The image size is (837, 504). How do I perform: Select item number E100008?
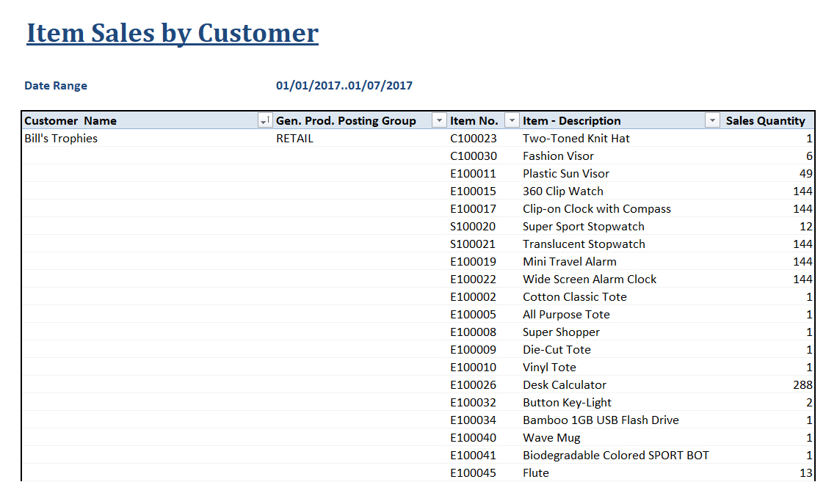pos(473,332)
